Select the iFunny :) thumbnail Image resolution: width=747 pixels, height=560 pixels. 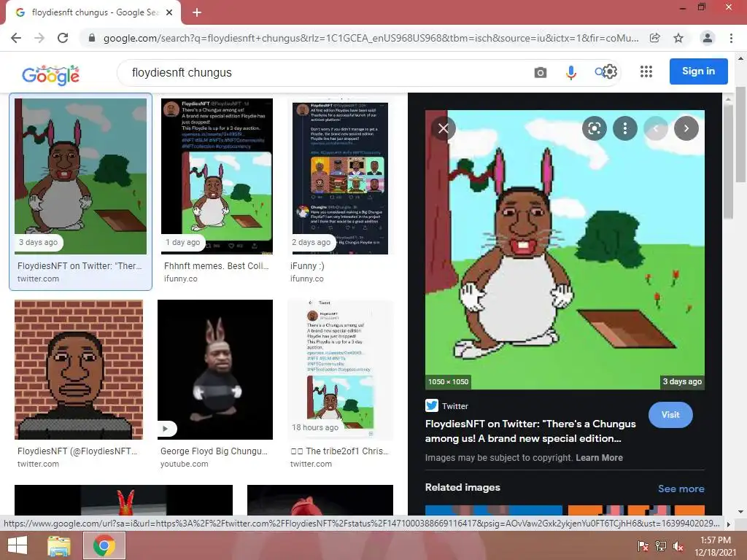340,178
